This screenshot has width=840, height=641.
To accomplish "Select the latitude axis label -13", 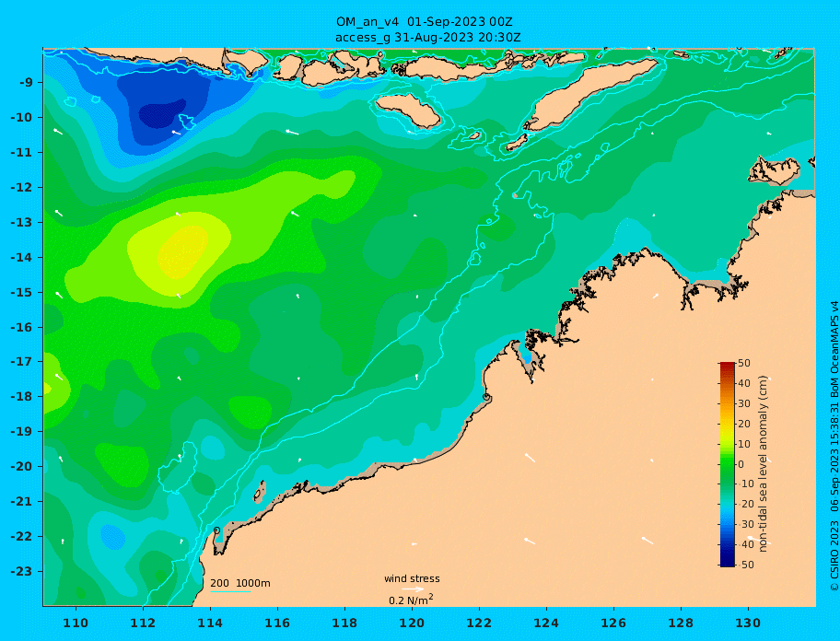I will click(x=22, y=222).
